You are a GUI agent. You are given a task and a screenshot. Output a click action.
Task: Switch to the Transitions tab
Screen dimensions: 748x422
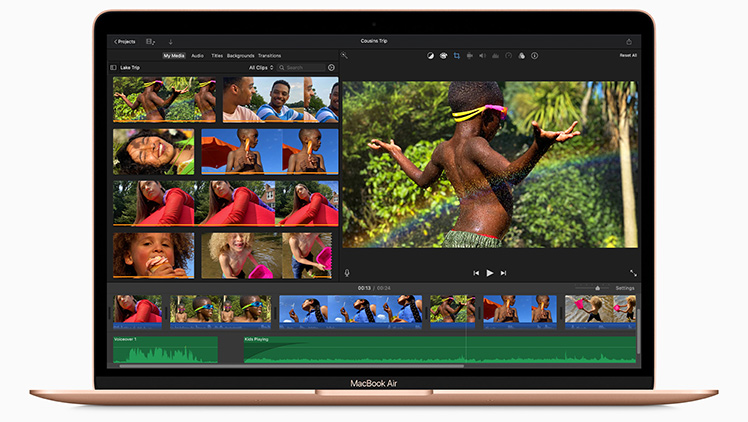(x=269, y=56)
